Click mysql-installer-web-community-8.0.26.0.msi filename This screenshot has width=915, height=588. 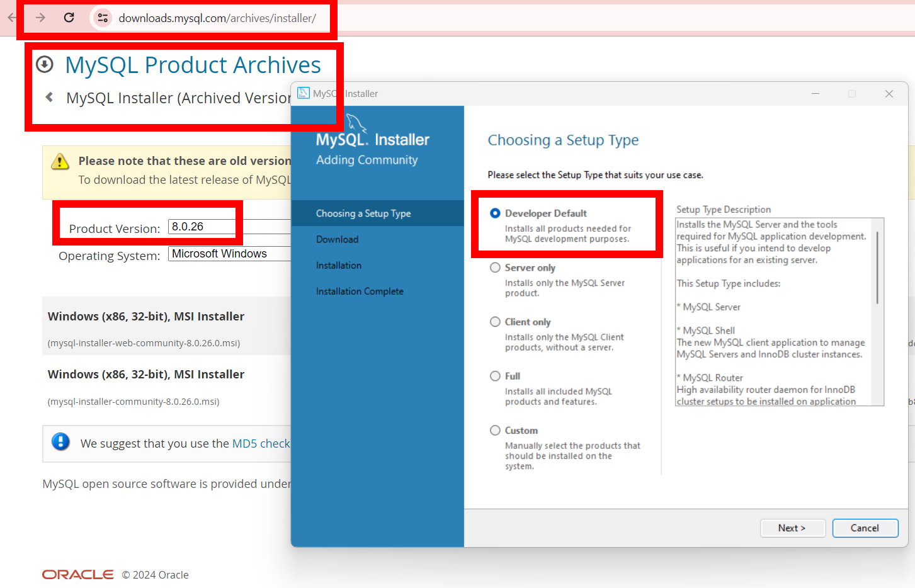[144, 343]
